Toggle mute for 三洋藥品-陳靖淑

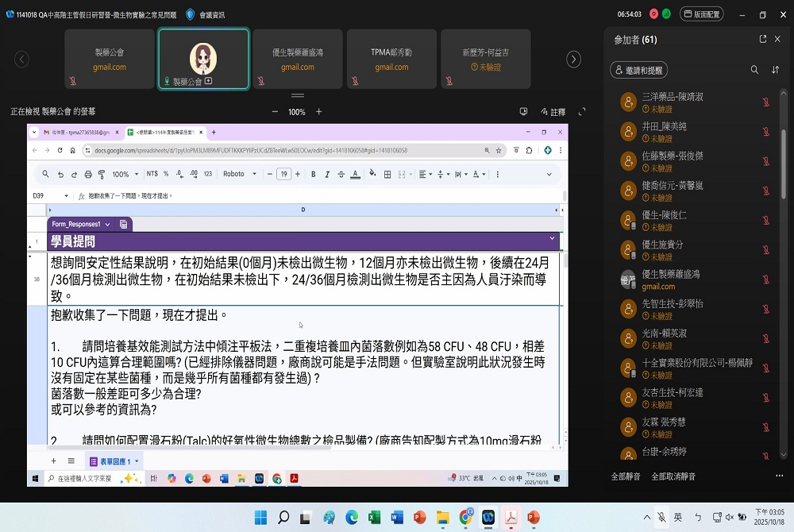(x=766, y=102)
